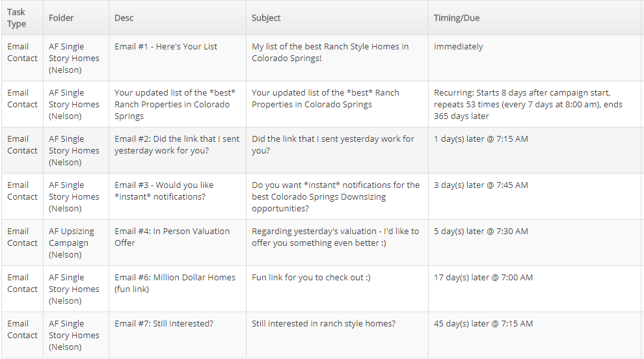Open "Email #3 - Would you like *instant* notifications?"
644x359 pixels.
[164, 191]
